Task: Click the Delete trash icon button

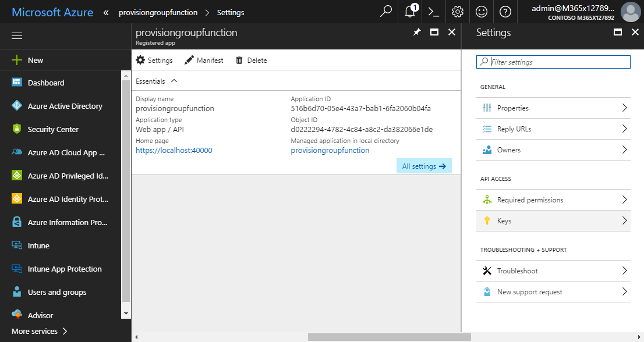Action: tap(251, 60)
